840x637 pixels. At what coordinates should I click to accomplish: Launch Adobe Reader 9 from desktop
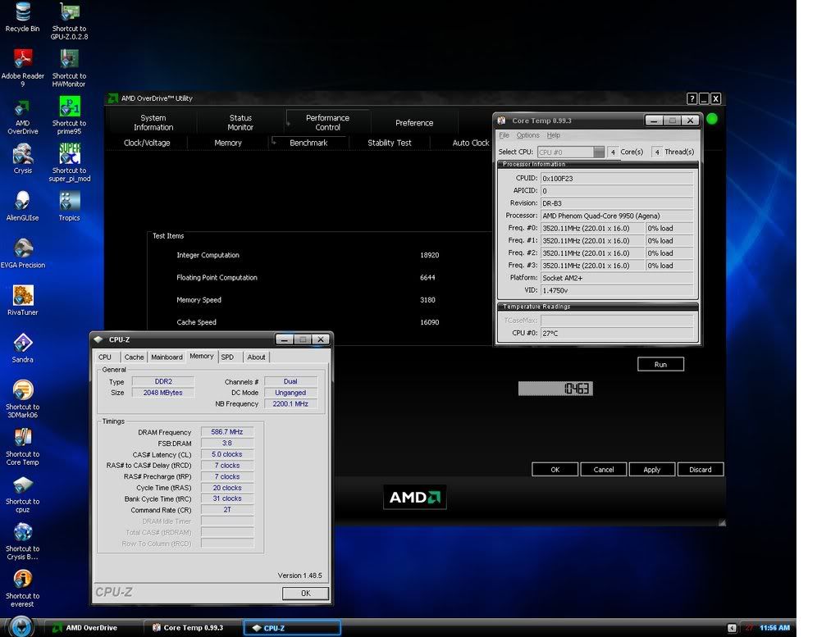pyautogui.click(x=22, y=67)
